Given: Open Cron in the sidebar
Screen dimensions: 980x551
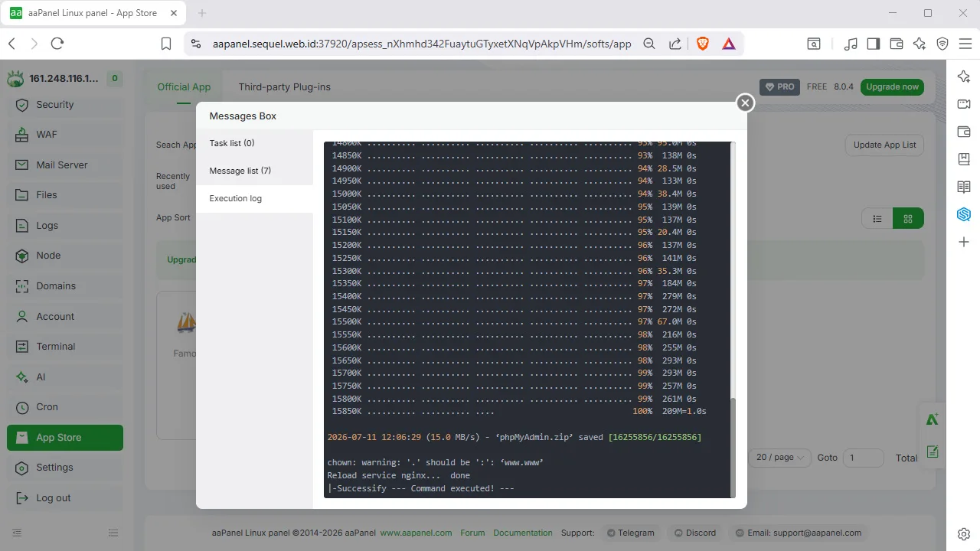Looking at the screenshot, I should click(65, 407).
